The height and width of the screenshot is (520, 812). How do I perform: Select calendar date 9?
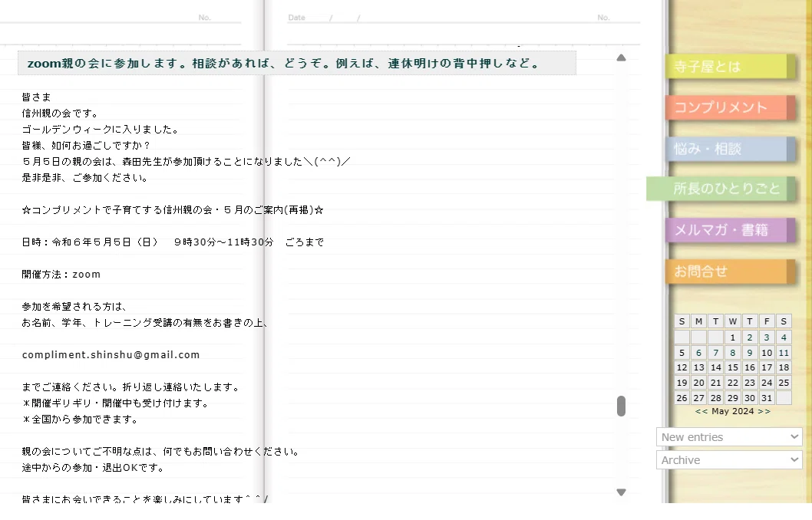(x=750, y=353)
